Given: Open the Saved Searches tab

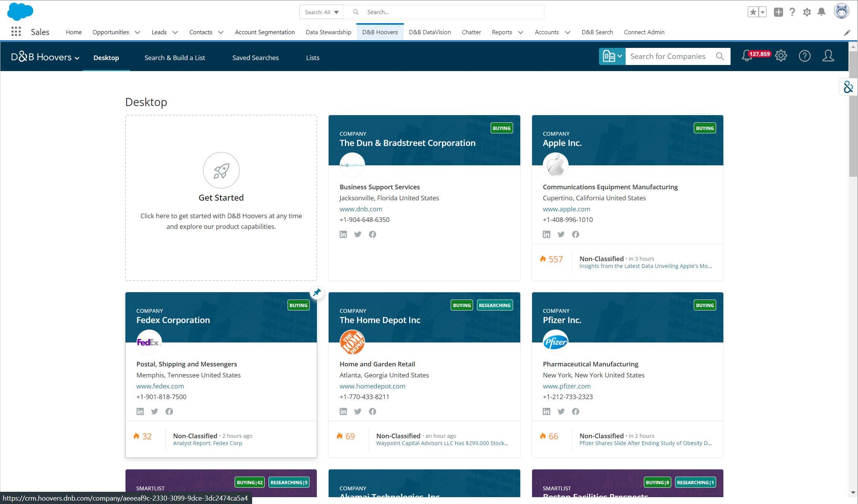Looking at the screenshot, I should (255, 58).
